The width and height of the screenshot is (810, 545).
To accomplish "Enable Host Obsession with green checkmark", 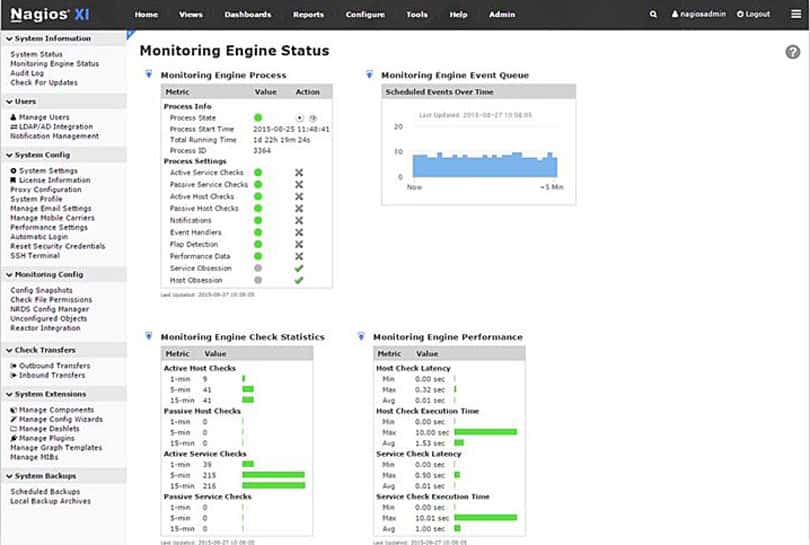I will (299, 280).
